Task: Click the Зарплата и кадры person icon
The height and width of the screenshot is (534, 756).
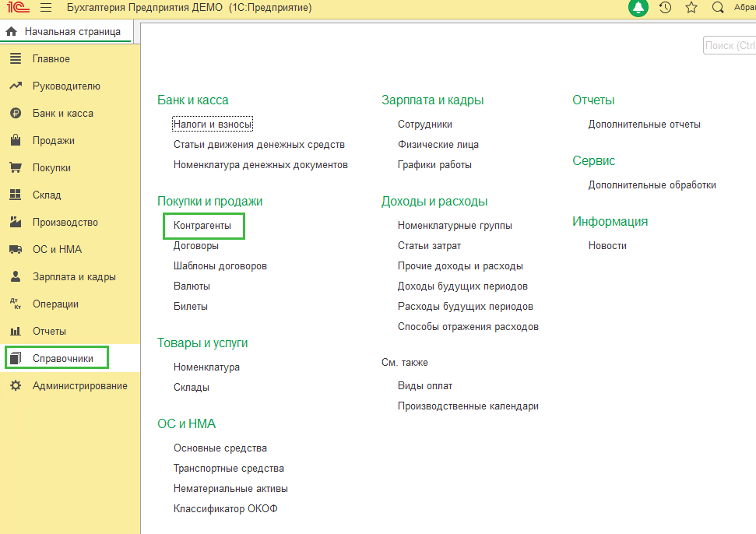Action: click(16, 276)
